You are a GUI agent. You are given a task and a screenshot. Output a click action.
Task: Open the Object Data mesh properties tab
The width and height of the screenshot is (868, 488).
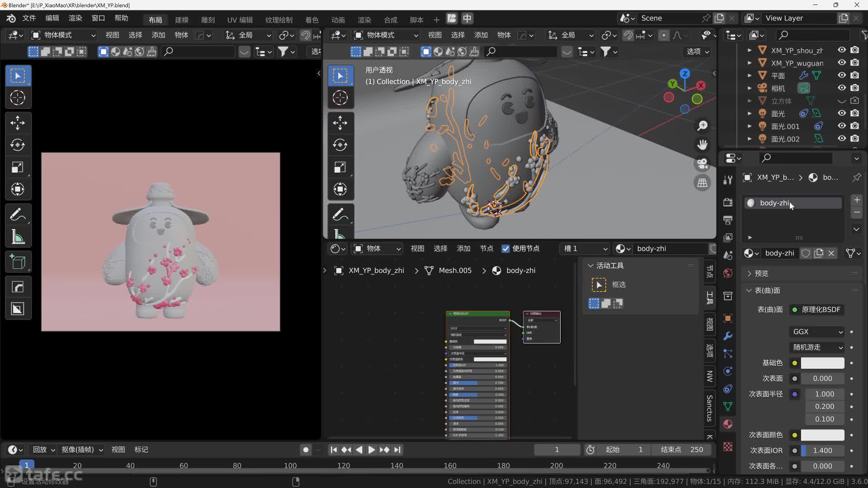728,406
